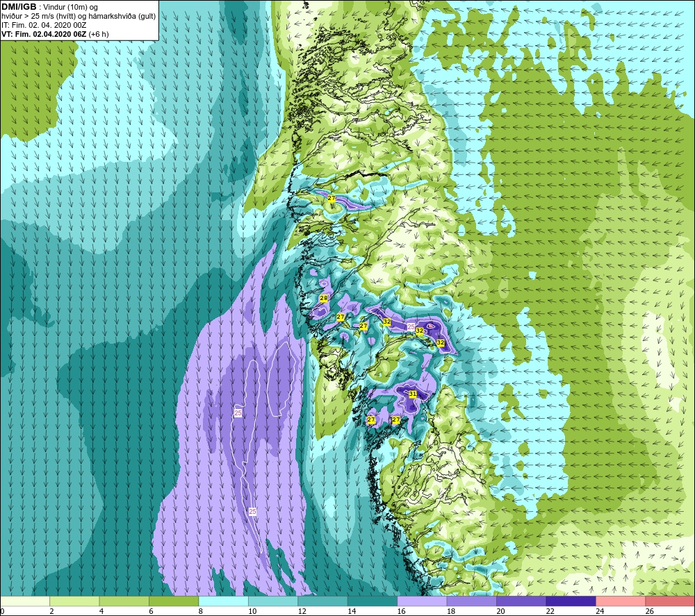Click the bold DMI/IGB title text
The height and width of the screenshot is (616, 695).
19,7
